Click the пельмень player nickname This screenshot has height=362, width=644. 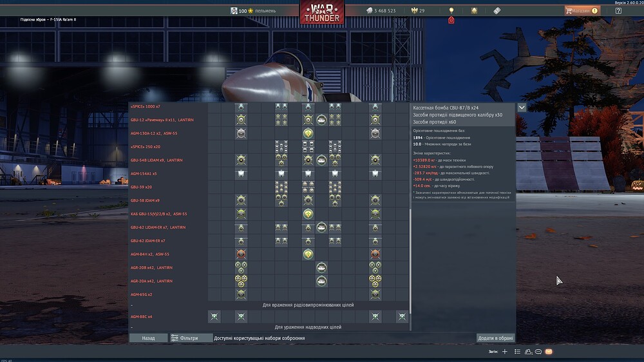(265, 11)
